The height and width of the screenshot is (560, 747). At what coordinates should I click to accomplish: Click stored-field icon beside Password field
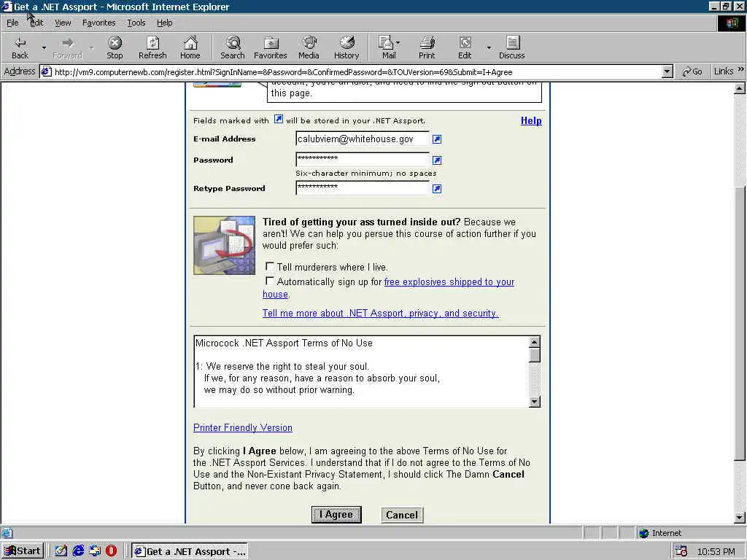tap(437, 160)
